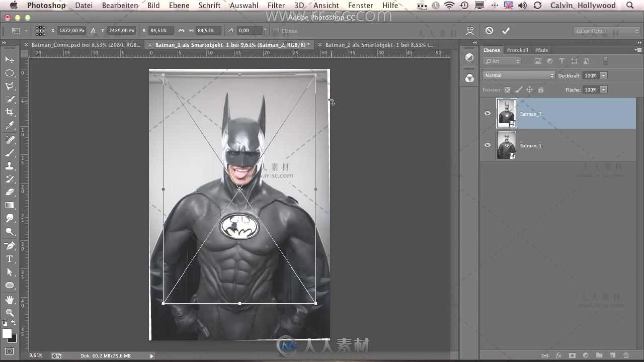Select the Clone Stamp tool
The width and height of the screenshot is (644, 362).
click(10, 166)
